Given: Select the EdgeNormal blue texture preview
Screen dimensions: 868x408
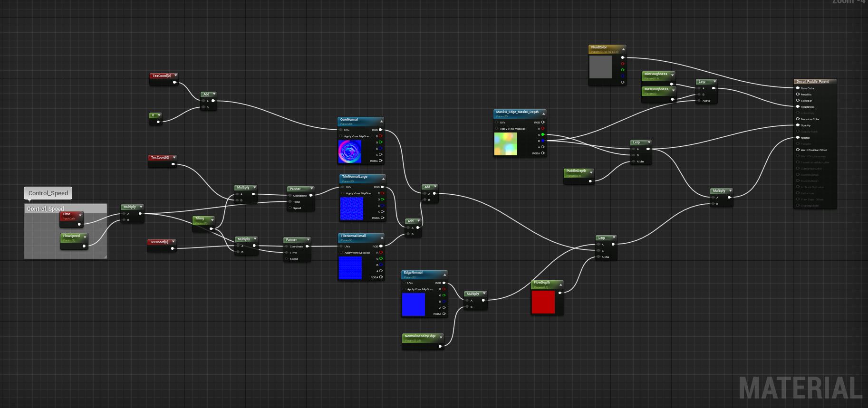Looking at the screenshot, I should click(x=414, y=304).
